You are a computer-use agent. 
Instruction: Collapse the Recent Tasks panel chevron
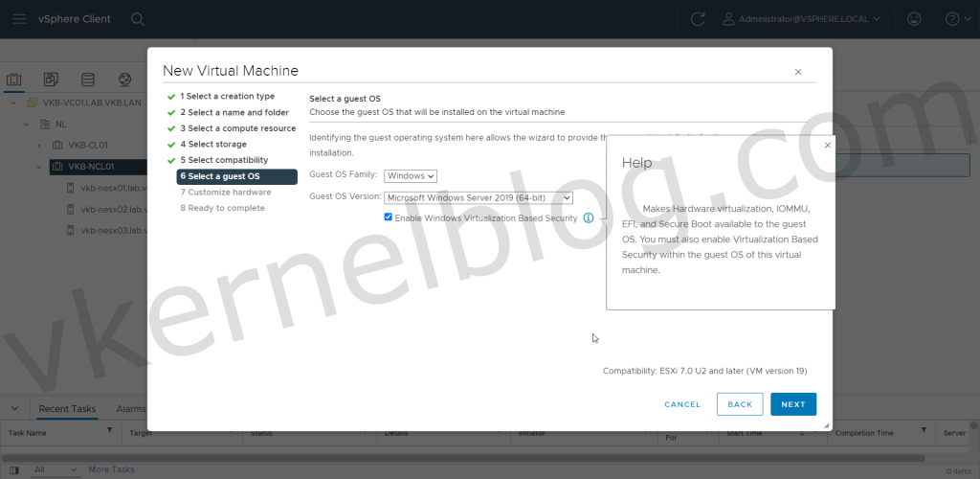click(x=15, y=408)
